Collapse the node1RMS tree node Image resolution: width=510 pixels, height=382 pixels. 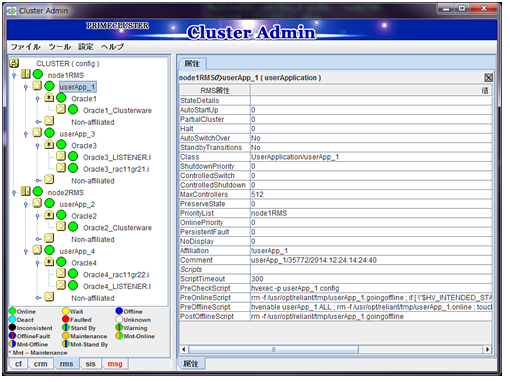pos(14,76)
